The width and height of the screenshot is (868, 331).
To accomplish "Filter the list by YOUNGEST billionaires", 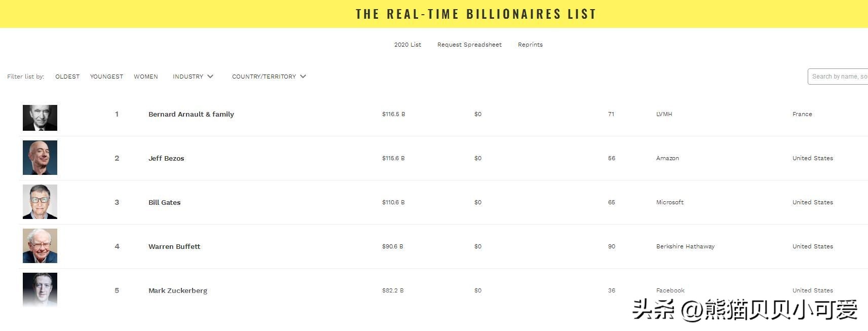I will [x=106, y=77].
